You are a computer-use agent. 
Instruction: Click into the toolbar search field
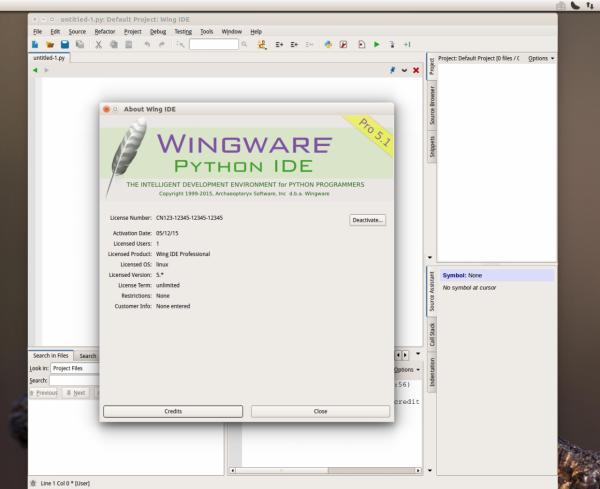(214, 44)
